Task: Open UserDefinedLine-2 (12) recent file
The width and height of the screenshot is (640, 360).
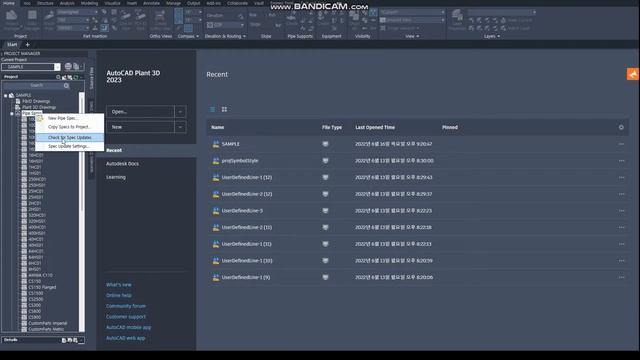Action: coord(247,194)
